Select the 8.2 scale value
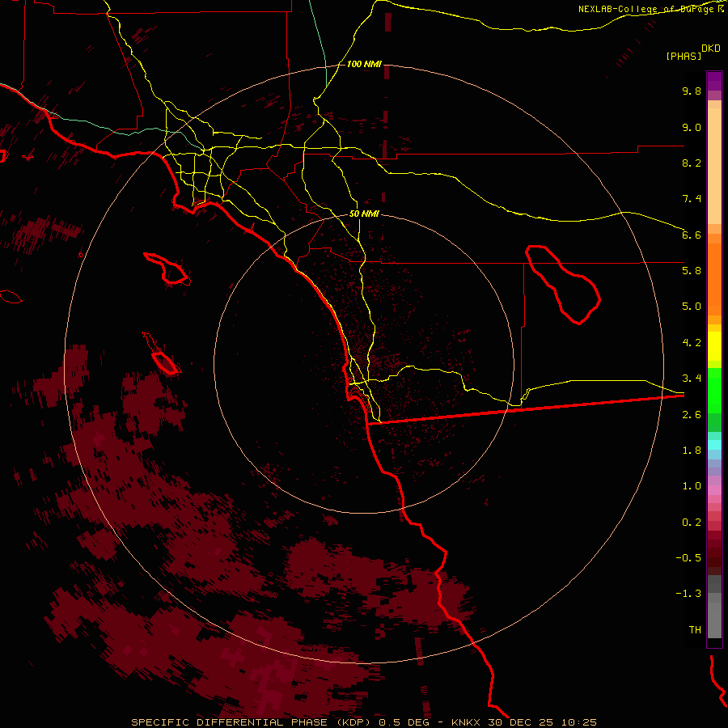 [692, 163]
